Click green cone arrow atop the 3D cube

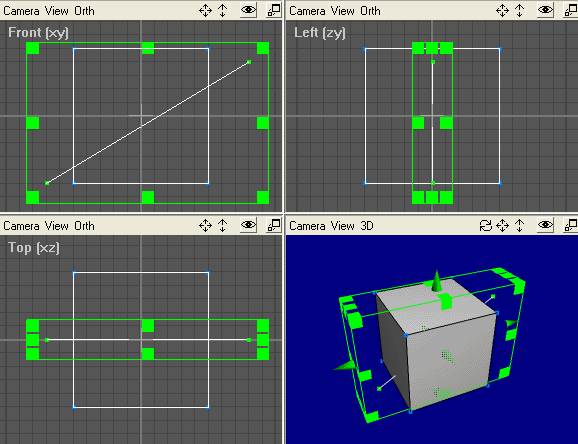tap(436, 281)
